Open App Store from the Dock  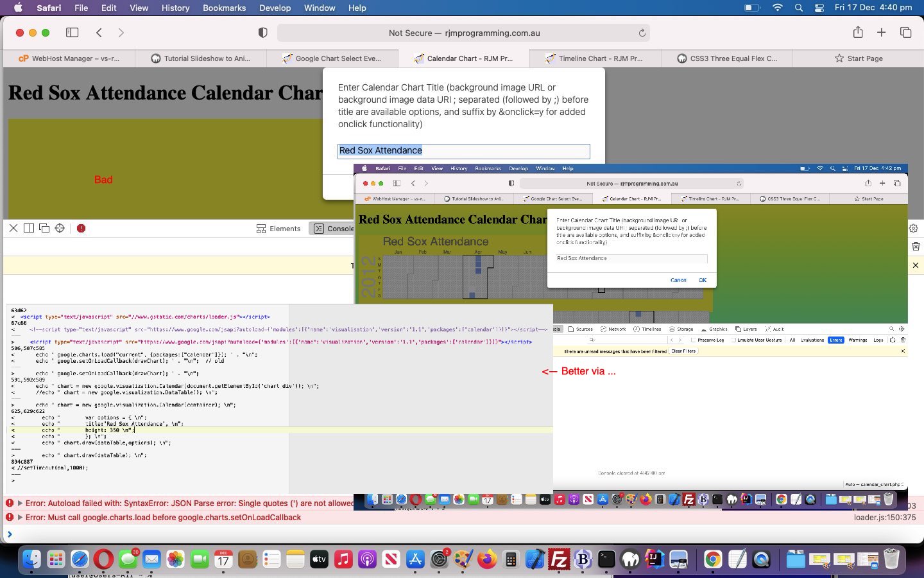415,559
